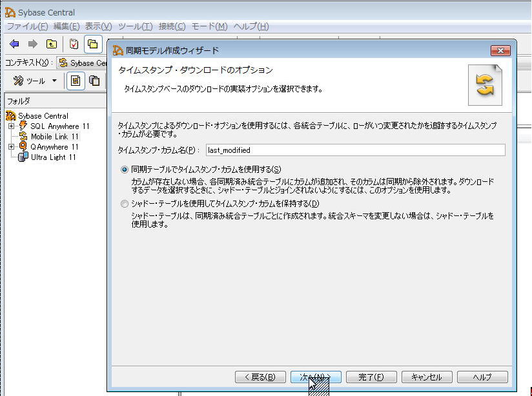Click the Sybase Central root tree node
The image size is (532, 396).
pos(43,116)
